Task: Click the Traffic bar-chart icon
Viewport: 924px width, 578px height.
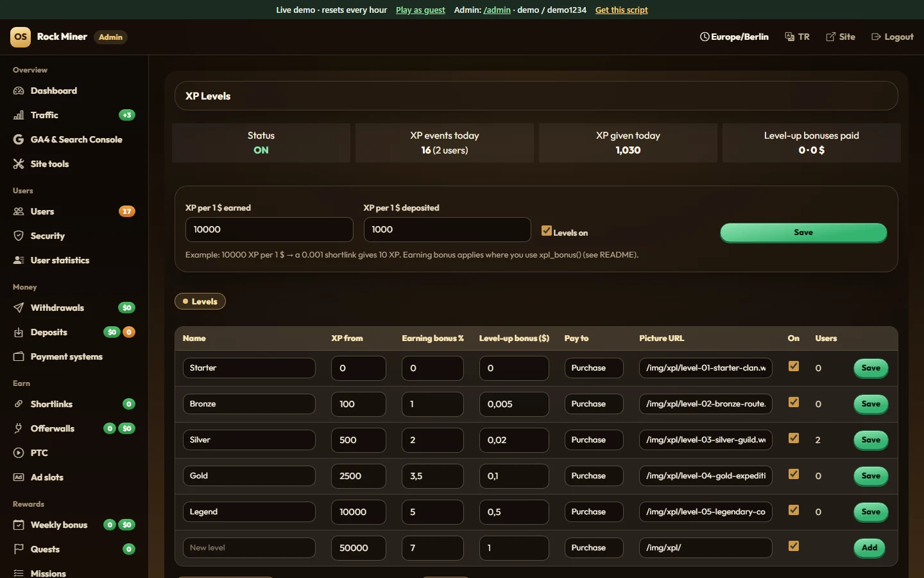Action: click(x=19, y=115)
